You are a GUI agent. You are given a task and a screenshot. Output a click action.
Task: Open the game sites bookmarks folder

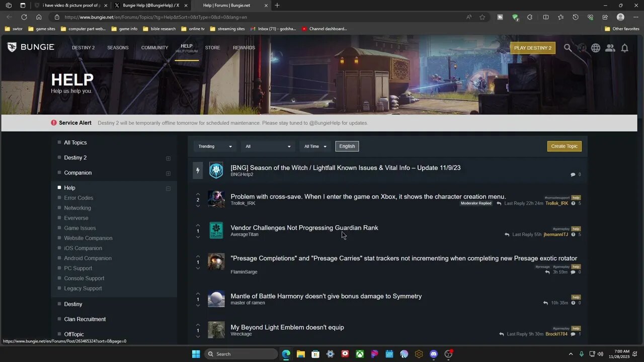[x=42, y=29]
